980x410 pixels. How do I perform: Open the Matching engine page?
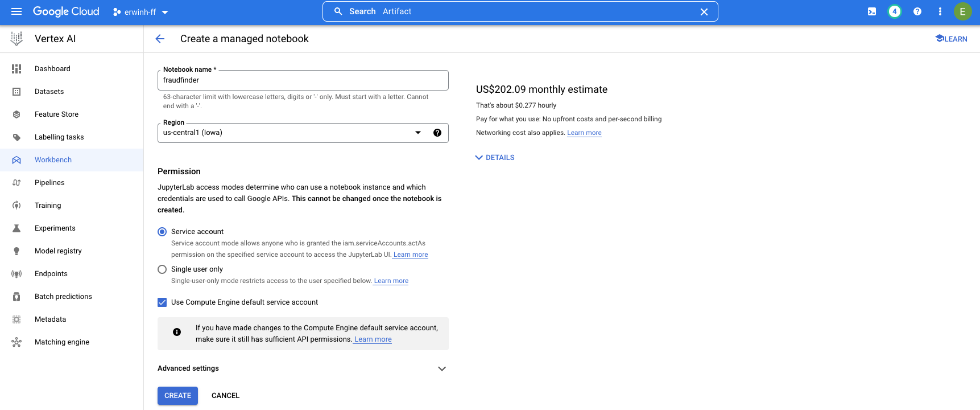tap(62, 342)
